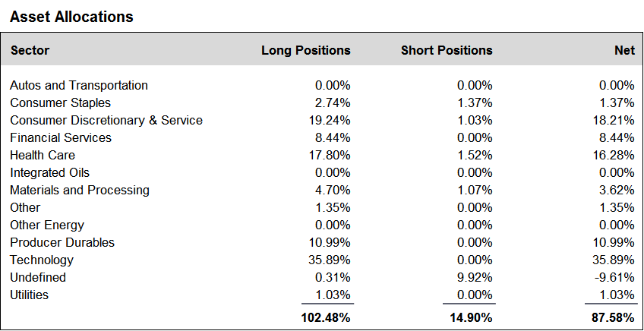Select the Autos and Transportation row label
The height and width of the screenshot is (331, 644).
(x=79, y=86)
